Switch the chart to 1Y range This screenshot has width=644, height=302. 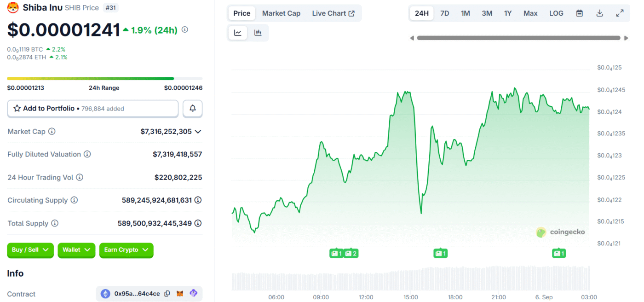(x=508, y=13)
